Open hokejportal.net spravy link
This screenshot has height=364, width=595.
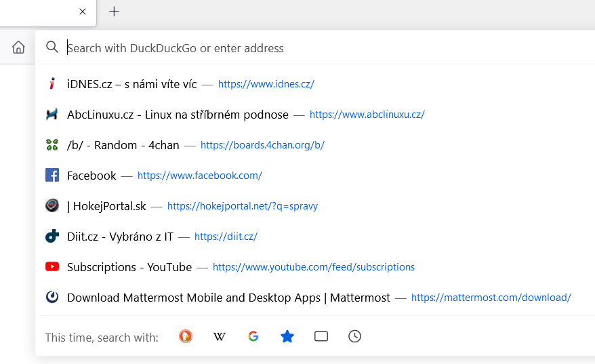243,206
